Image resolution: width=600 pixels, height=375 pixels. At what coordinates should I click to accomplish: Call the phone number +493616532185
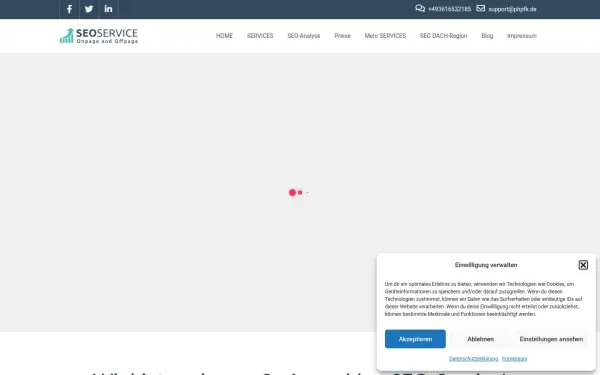coord(450,9)
